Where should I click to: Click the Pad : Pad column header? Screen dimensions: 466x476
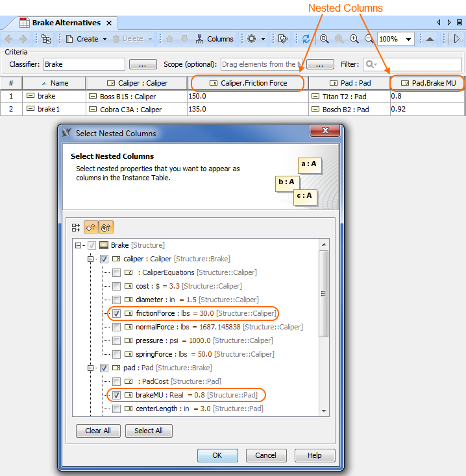pyautogui.click(x=349, y=83)
